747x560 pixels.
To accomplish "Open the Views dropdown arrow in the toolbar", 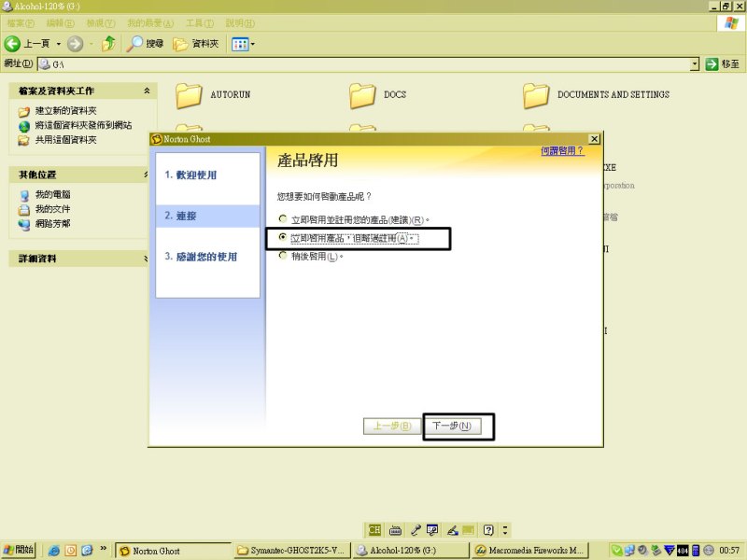I will coord(252,44).
